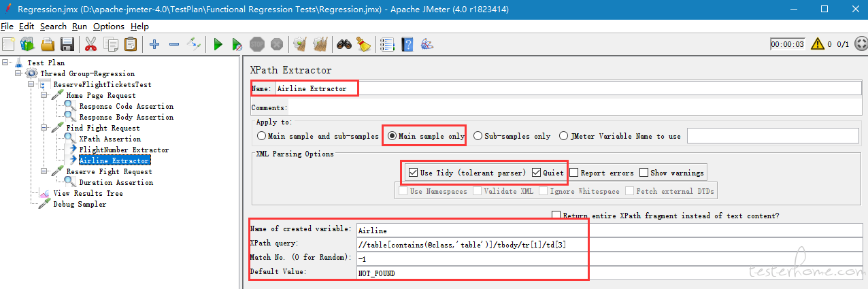The height and width of the screenshot is (289, 868).
Task: Open the Edit menu
Action: point(27,27)
